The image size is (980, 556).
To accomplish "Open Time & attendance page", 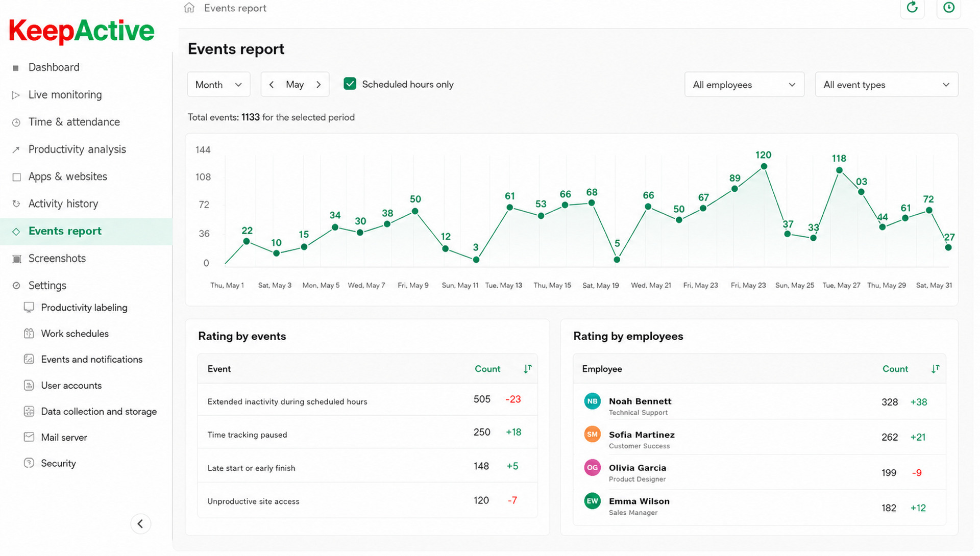I will 74,122.
